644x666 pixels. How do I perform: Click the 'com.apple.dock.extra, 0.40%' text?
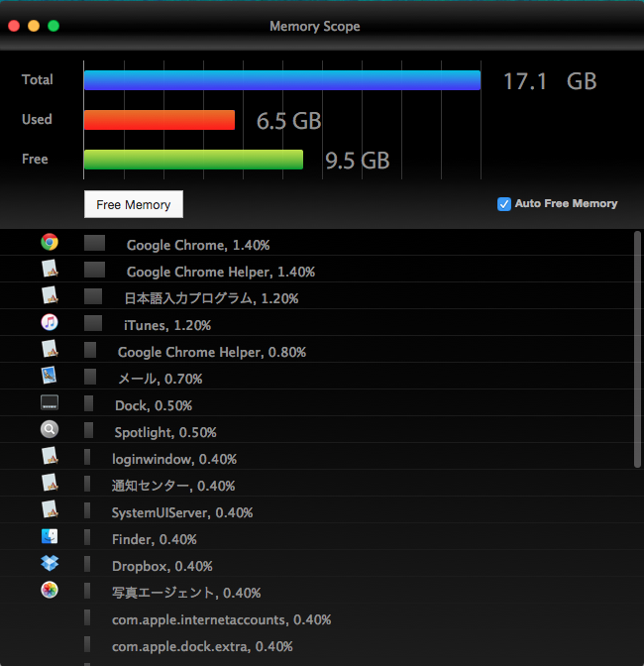[x=202, y=646]
